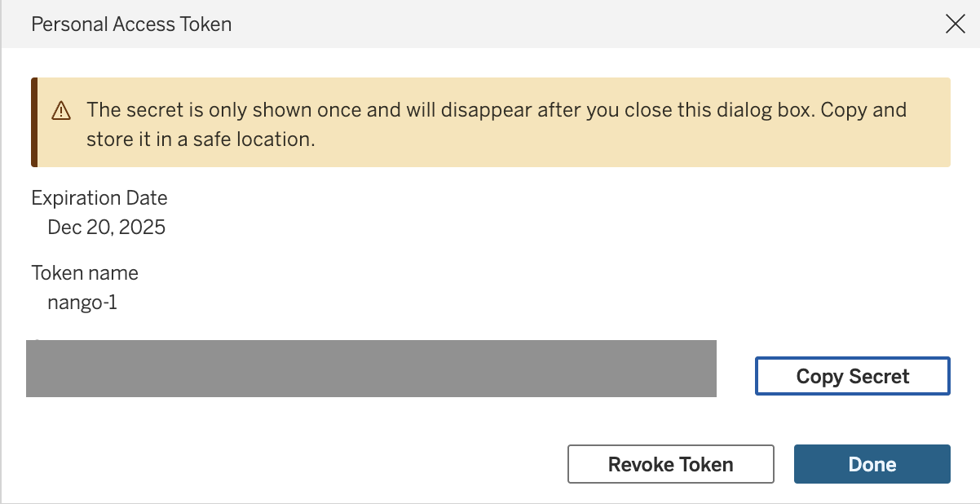
Task: Copy the secret to clipboard
Action: (853, 376)
